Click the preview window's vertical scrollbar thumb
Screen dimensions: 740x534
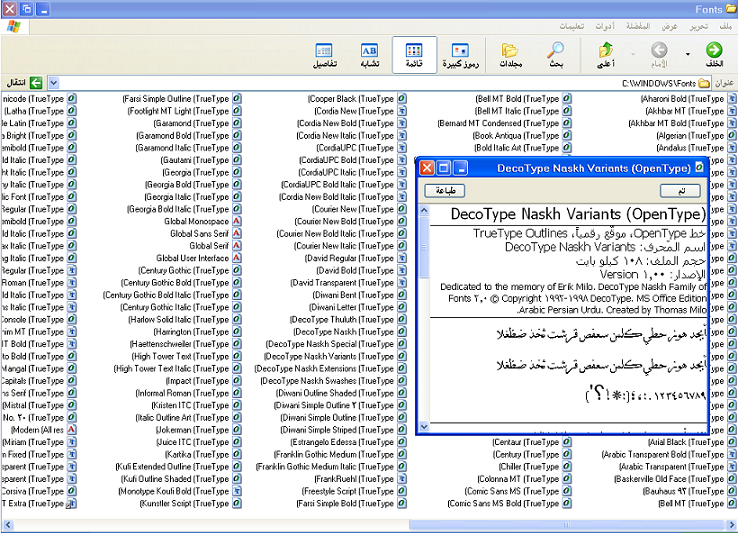click(x=424, y=247)
